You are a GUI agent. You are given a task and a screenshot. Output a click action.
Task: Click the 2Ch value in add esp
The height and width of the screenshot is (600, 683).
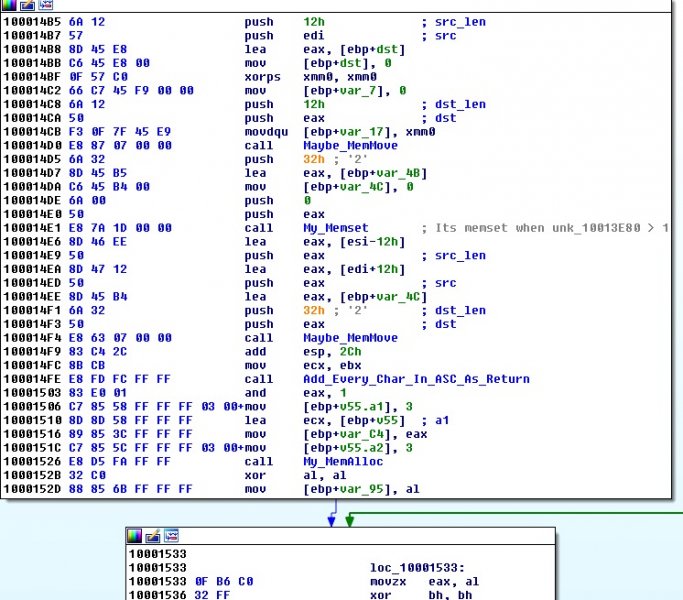(350, 352)
